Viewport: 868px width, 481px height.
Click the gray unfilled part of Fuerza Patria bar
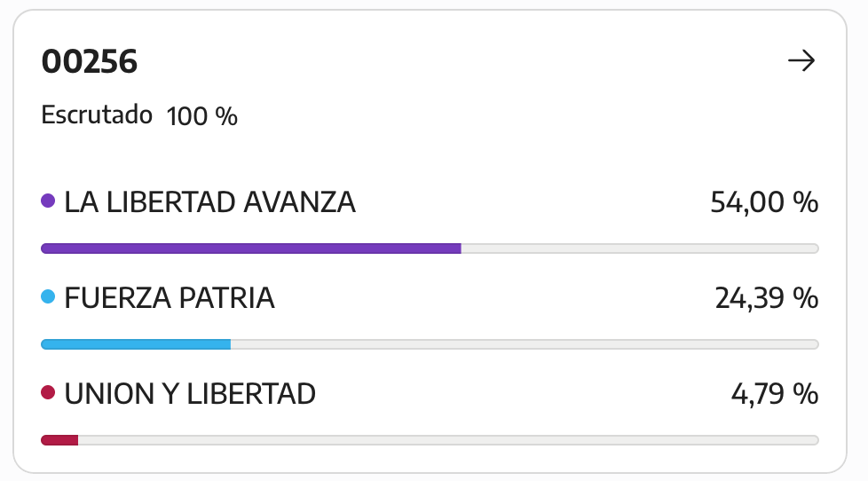tap(525, 344)
